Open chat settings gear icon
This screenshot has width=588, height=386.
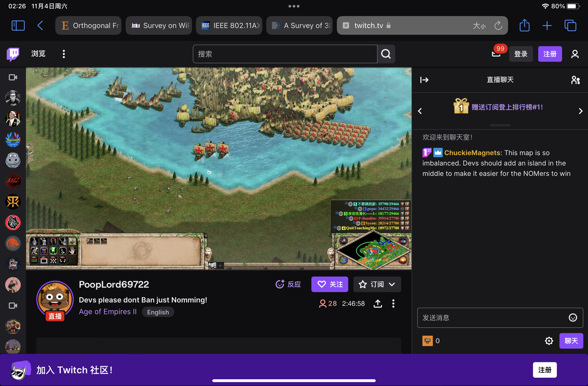(x=549, y=341)
